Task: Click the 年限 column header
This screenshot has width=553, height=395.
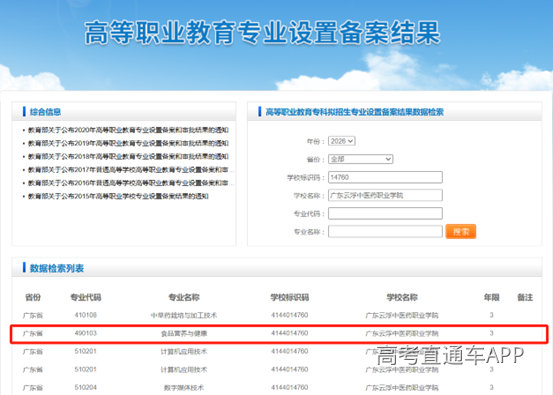Action: tap(491, 297)
